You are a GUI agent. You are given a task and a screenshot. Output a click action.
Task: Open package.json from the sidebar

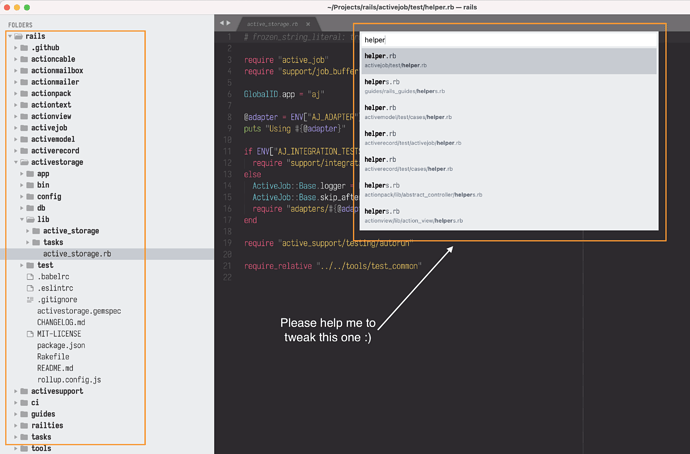61,345
